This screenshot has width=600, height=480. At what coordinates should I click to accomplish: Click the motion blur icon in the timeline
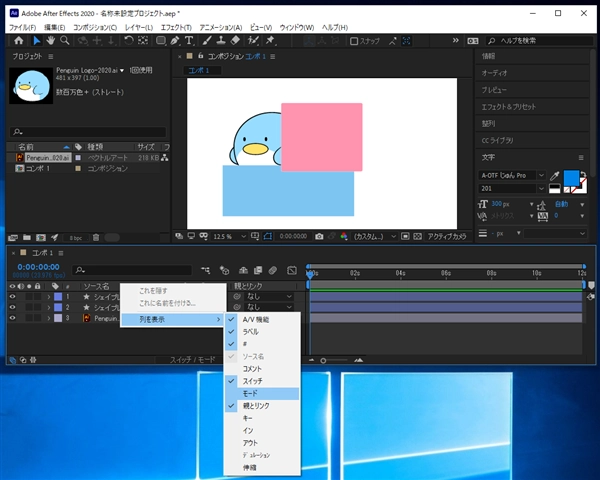click(272, 270)
